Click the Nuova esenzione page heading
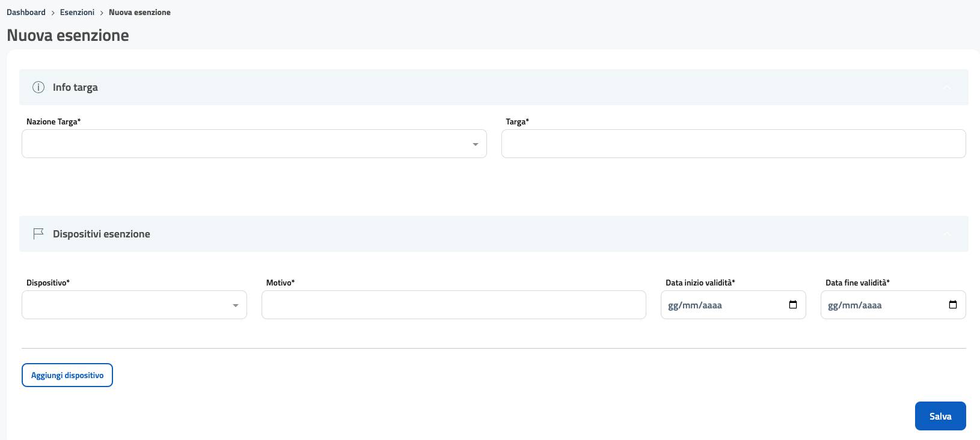The width and height of the screenshot is (980, 440). click(x=68, y=35)
